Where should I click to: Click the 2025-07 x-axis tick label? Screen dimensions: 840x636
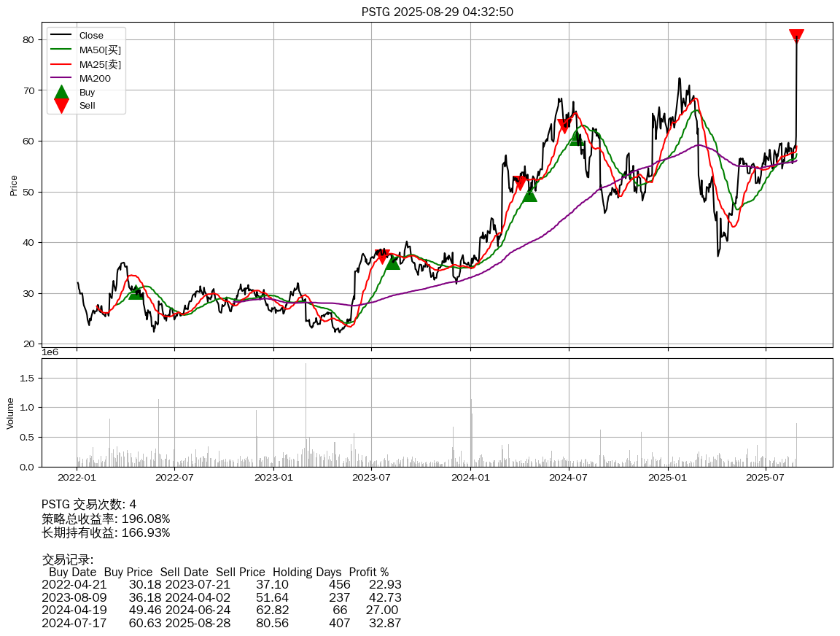pyautogui.click(x=766, y=478)
